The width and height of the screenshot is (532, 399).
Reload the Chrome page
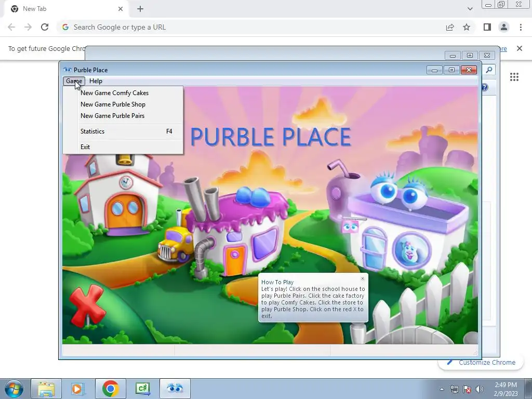click(x=45, y=27)
